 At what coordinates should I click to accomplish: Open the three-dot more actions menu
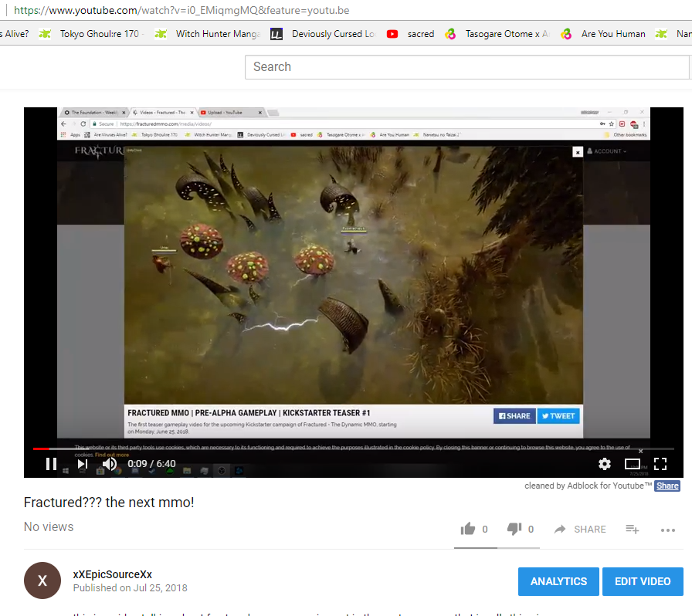point(668,530)
